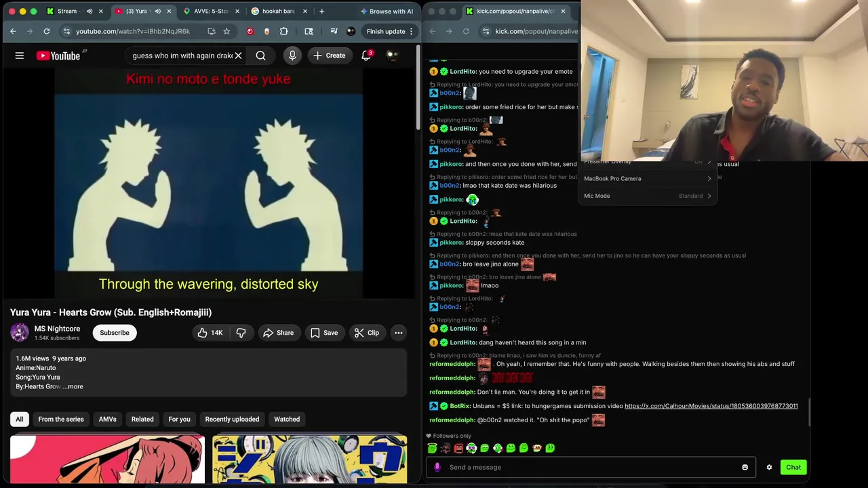Image resolution: width=868 pixels, height=488 pixels.
Task: Open the x.com CalhounMovies link in chat
Action: pyautogui.click(x=711, y=406)
